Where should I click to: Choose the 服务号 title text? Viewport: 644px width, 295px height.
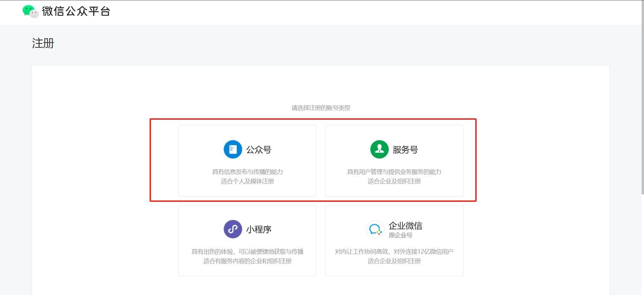click(405, 150)
